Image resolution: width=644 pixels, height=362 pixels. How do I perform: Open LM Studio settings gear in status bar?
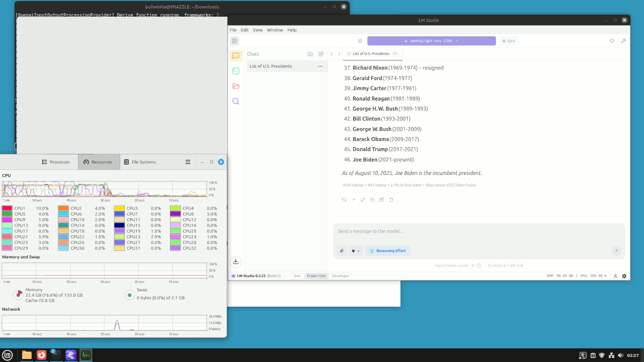click(624, 276)
